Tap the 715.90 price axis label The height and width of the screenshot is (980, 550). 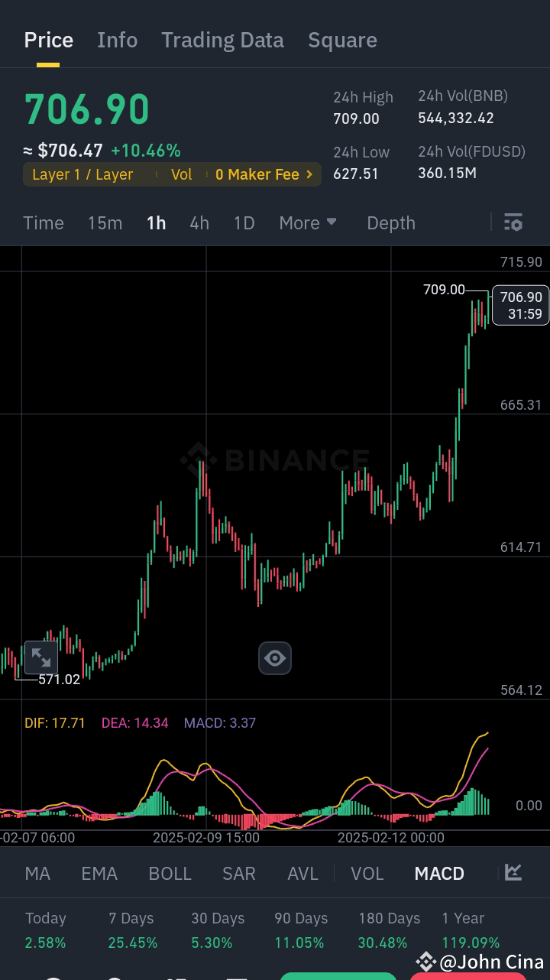(x=521, y=261)
